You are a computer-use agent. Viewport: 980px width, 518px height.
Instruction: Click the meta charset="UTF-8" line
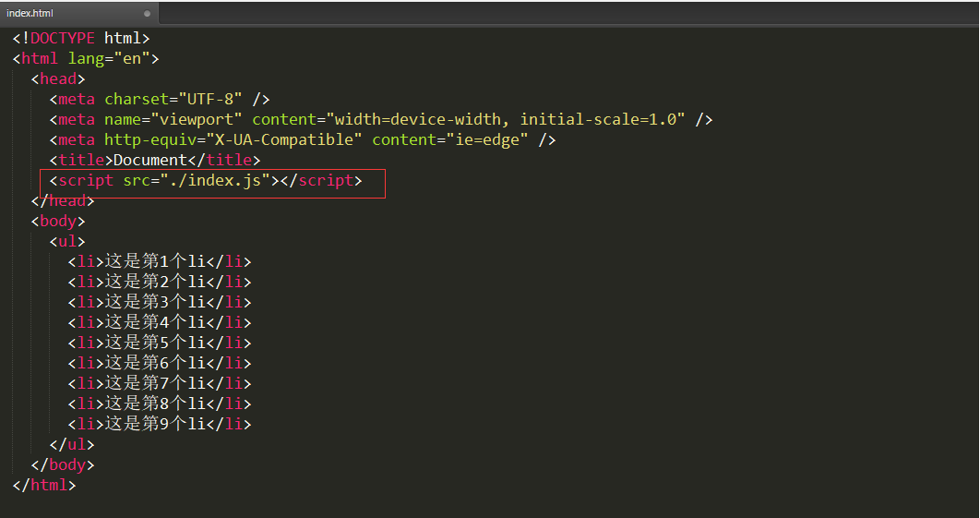160,100
